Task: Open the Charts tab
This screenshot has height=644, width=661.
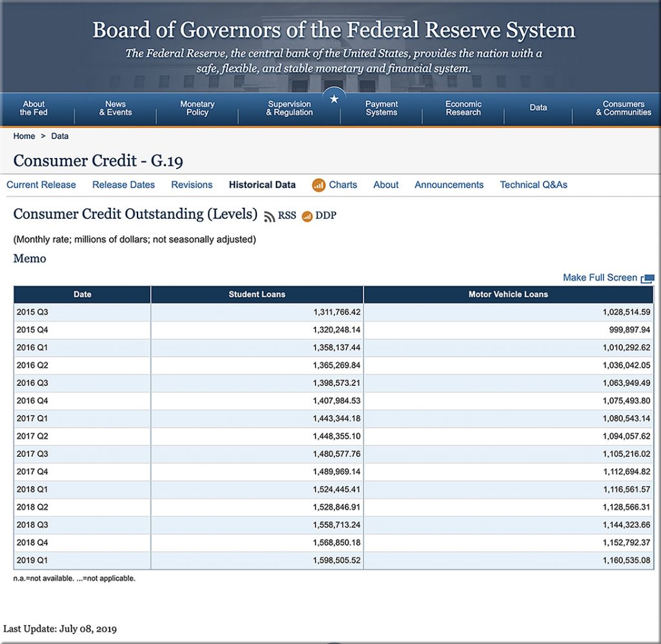Action: pos(343,185)
